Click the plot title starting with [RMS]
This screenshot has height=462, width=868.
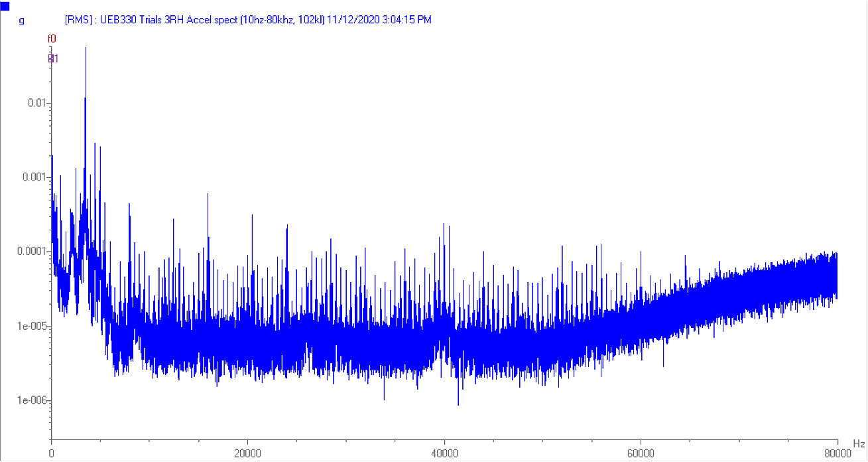[248, 20]
